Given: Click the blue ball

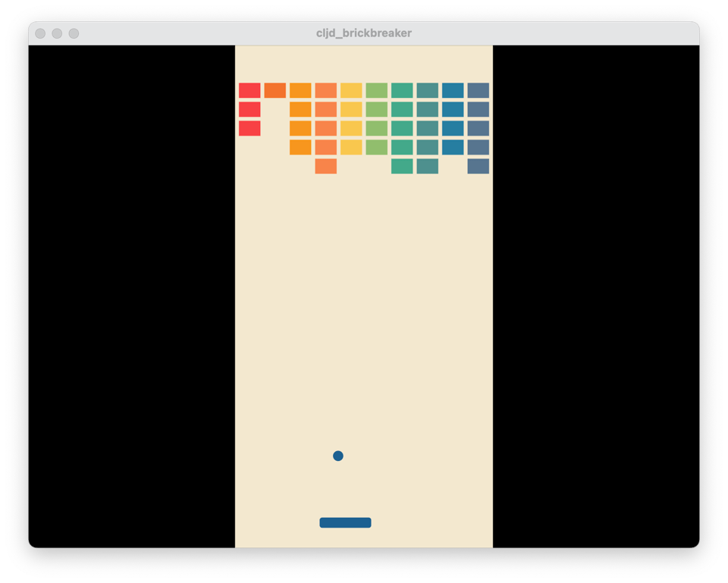Looking at the screenshot, I should click(338, 456).
